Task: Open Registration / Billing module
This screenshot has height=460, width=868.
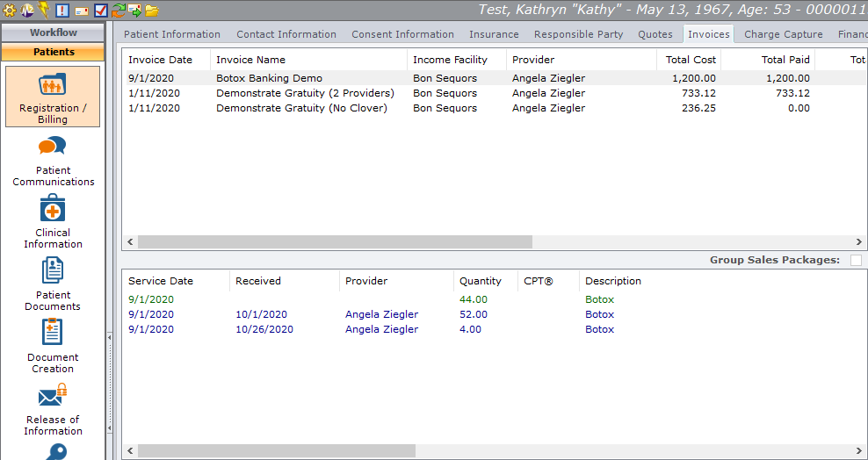Action: tap(53, 97)
